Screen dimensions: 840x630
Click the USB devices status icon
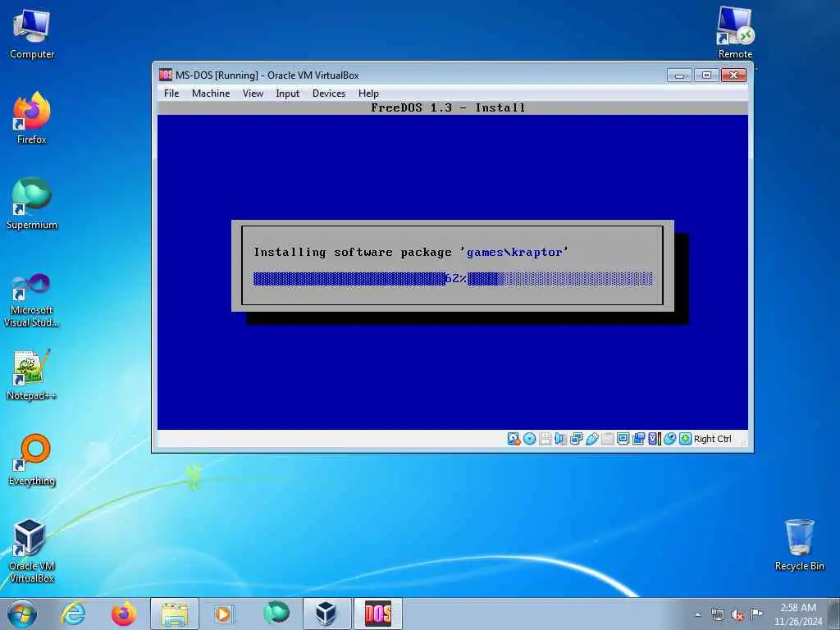(592, 439)
